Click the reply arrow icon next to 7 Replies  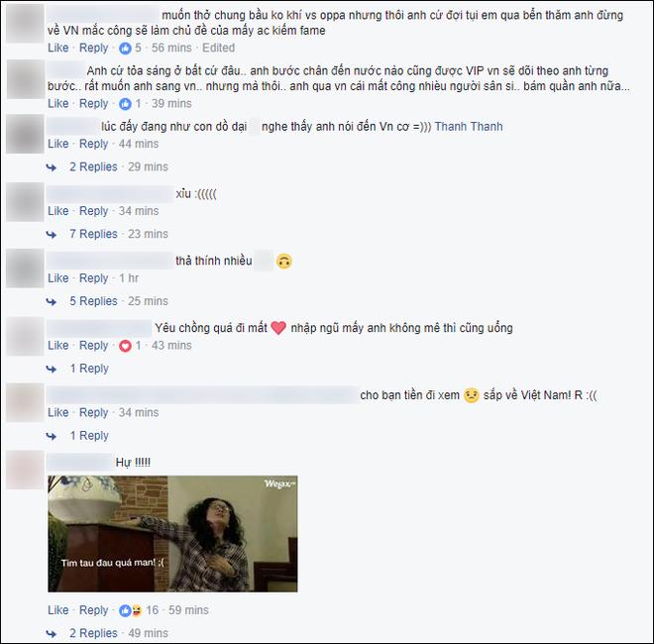[52, 235]
